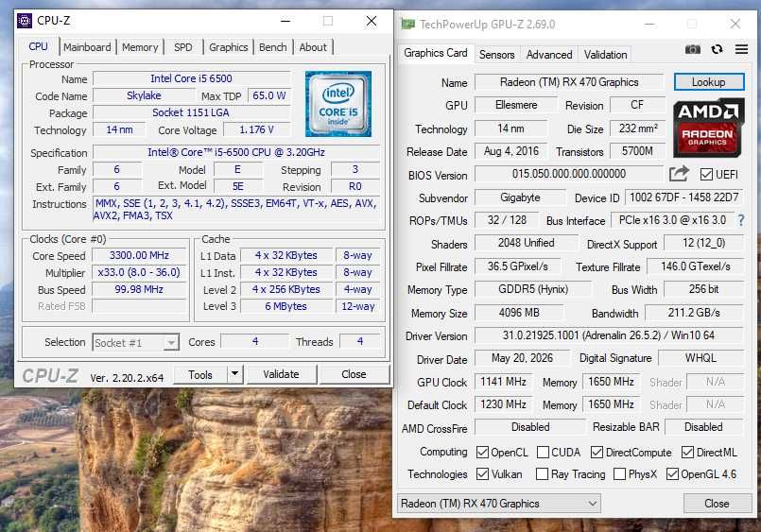Open the Bench tab in CPU-Z
Screen dimensions: 761x532
(x=273, y=47)
